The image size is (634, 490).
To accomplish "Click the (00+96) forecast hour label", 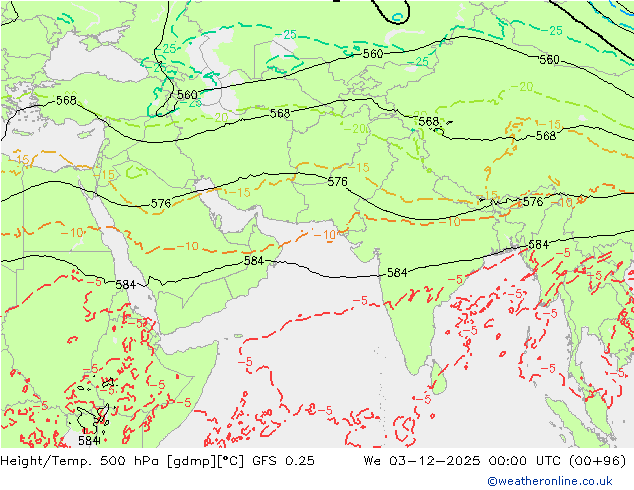I will pos(598,461).
